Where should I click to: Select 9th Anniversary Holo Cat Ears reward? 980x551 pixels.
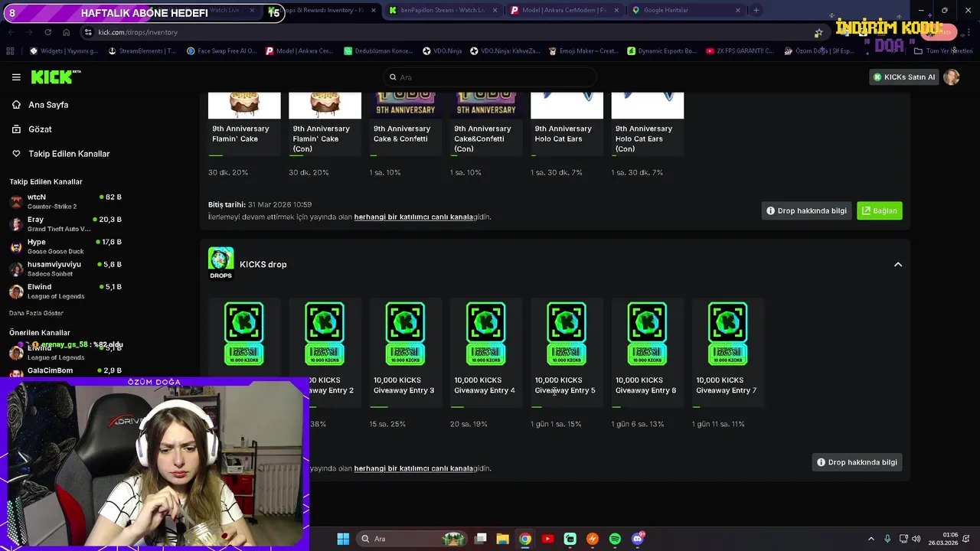click(x=567, y=125)
